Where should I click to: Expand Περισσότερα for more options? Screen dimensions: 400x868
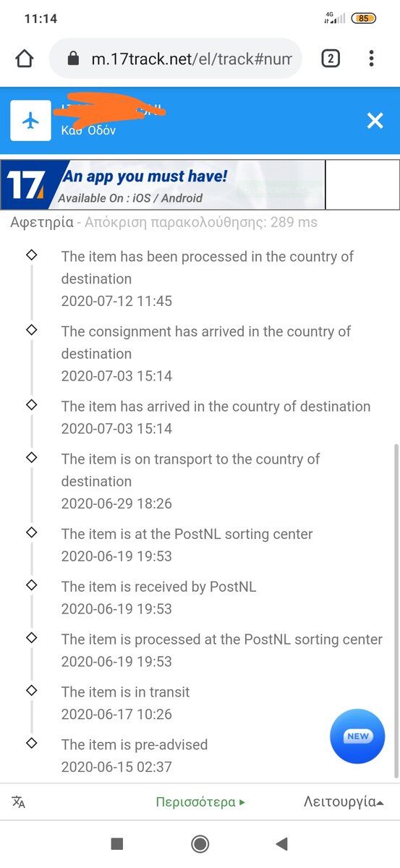coord(200,802)
